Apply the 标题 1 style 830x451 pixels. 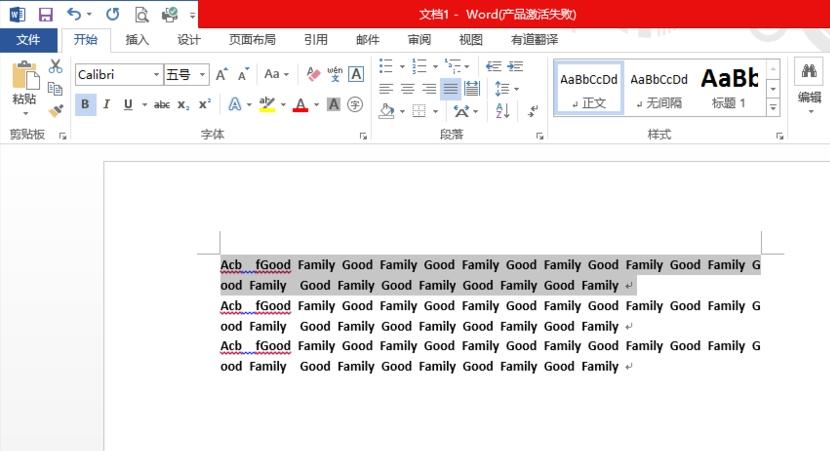[x=729, y=88]
